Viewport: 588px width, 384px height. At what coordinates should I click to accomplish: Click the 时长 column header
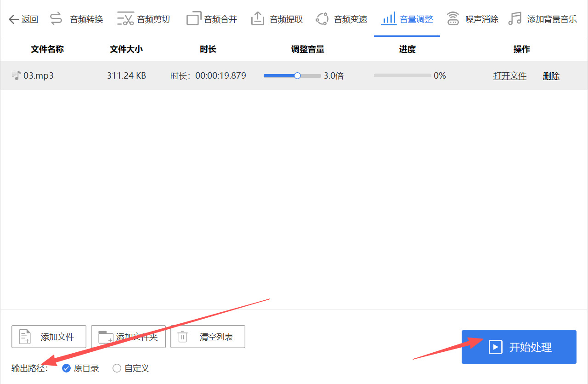tap(208, 49)
